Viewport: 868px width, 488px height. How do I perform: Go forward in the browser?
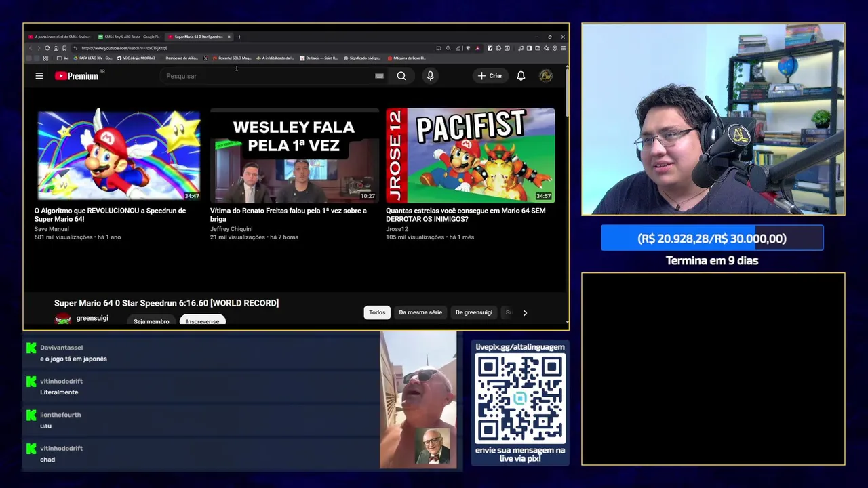click(x=39, y=48)
